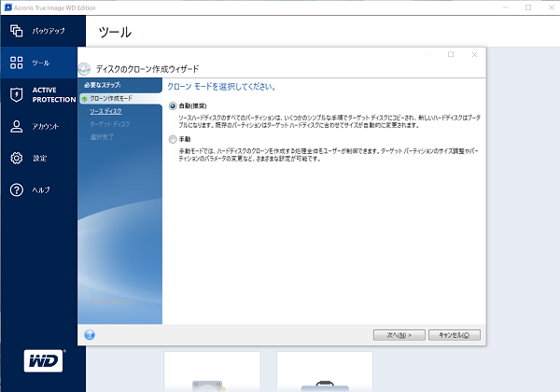Open the 設定 settings menu label
This screenshot has width=560, height=392.
click(40, 158)
